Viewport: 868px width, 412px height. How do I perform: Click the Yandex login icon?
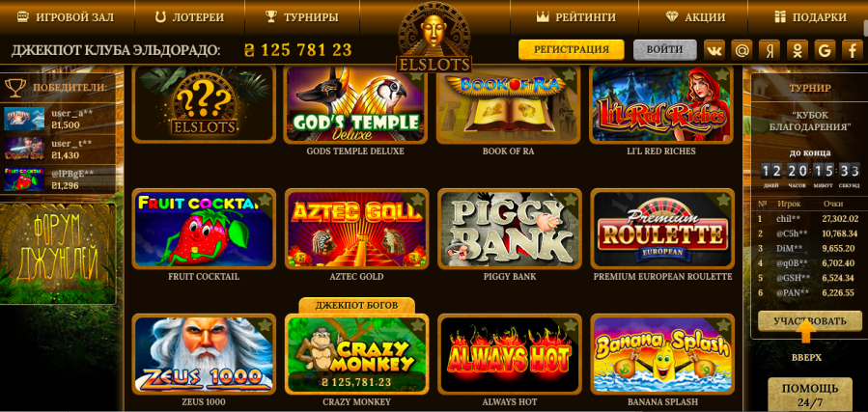770,50
